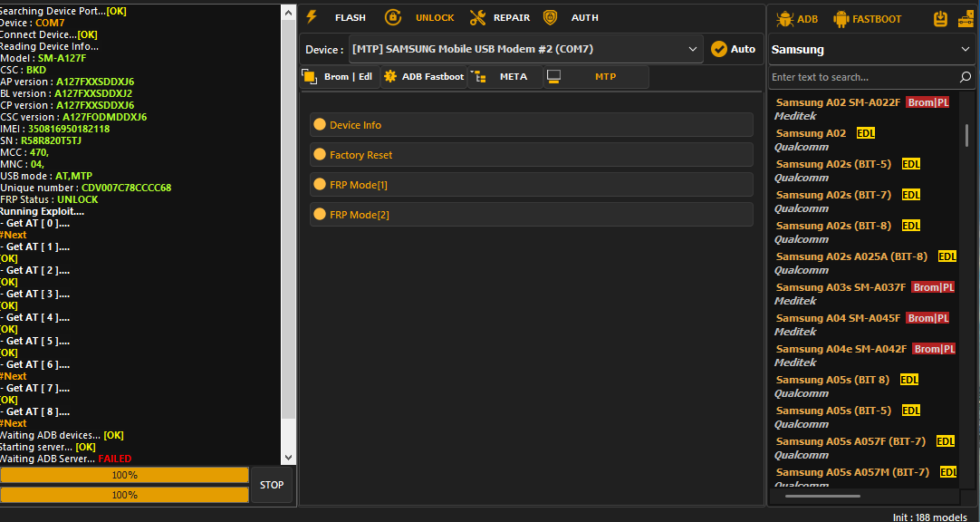
Task: Click the IMEI value 350816950182118
Action: click(69, 129)
